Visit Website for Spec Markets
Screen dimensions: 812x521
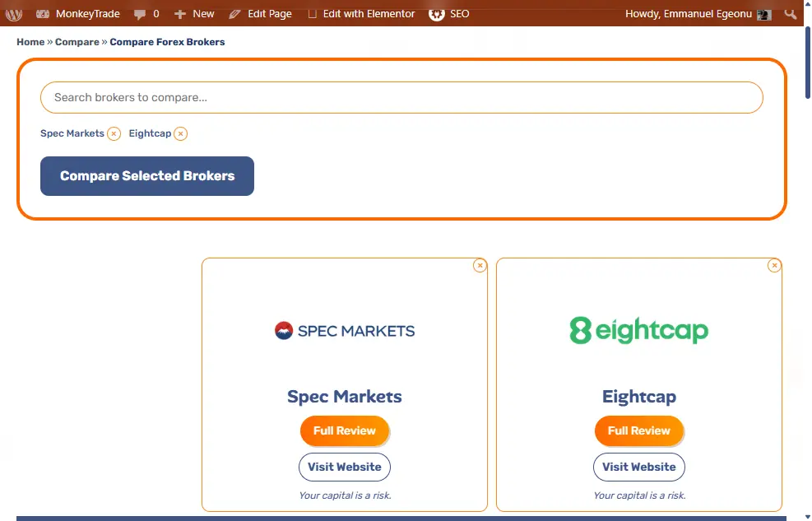pyautogui.click(x=345, y=468)
